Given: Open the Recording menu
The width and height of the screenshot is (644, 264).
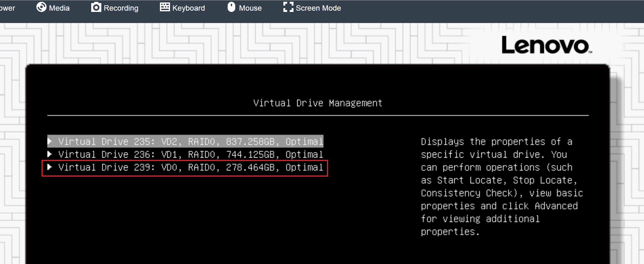Looking at the screenshot, I should click(x=115, y=8).
